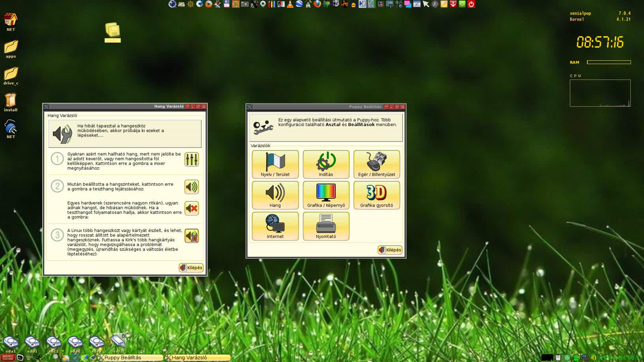Open the sdb1 drive icon
The height and width of the screenshot is (362, 644).
click(x=32, y=344)
